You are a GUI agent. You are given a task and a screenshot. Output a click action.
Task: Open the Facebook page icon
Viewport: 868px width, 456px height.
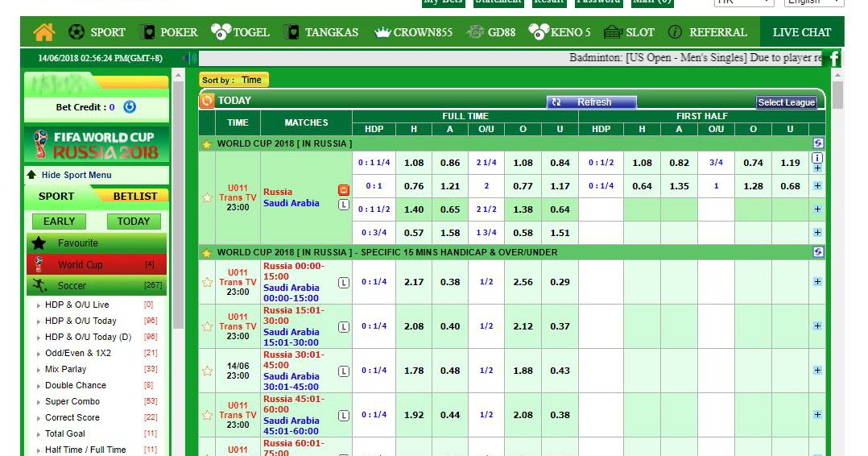[833, 58]
